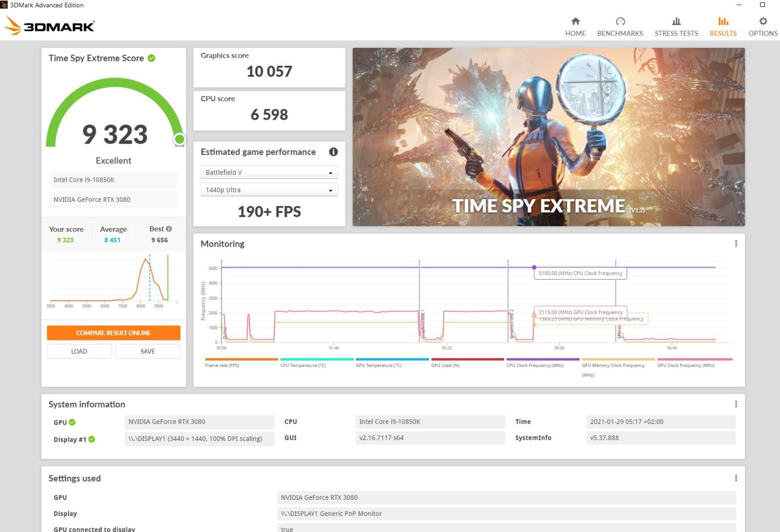780x532 pixels.
Task: Open the System information three-dot menu
Action: click(x=736, y=404)
